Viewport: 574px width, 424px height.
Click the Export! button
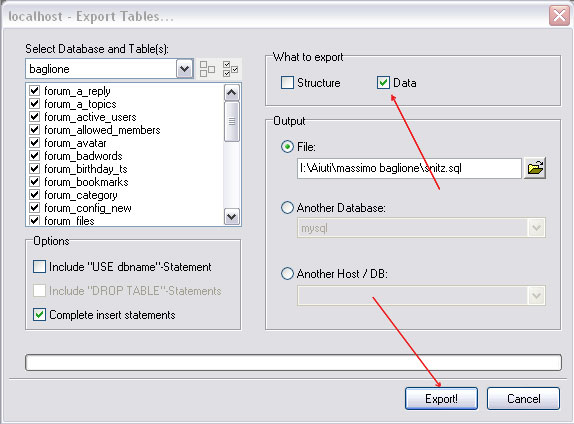441,398
